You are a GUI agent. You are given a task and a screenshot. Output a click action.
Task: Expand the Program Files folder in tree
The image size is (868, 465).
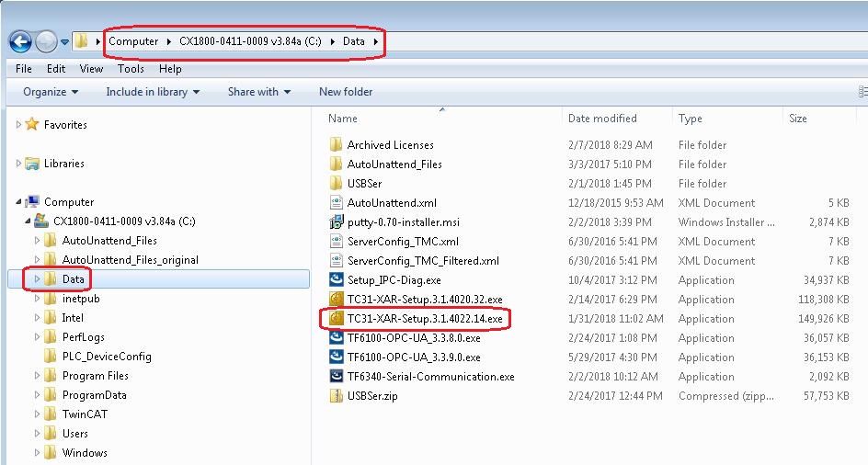click(x=38, y=376)
